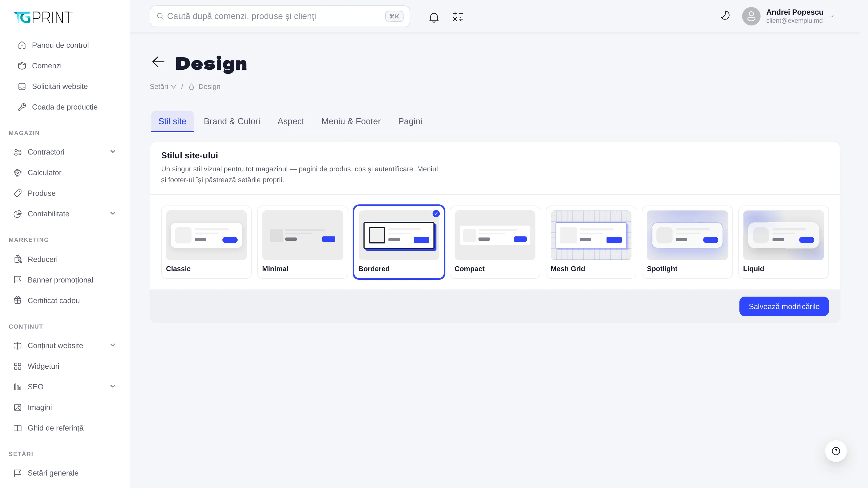Viewport: 868px width, 488px height.
Task: Select the Bordered site style card
Action: click(399, 242)
